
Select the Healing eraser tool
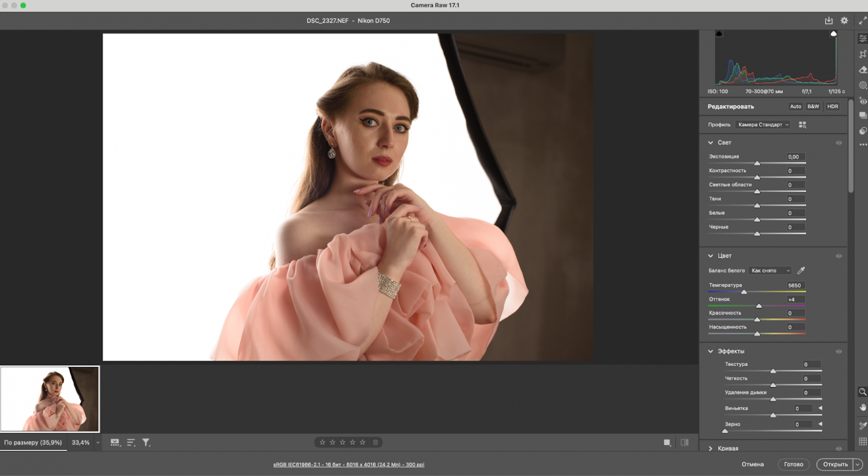pyautogui.click(x=862, y=70)
